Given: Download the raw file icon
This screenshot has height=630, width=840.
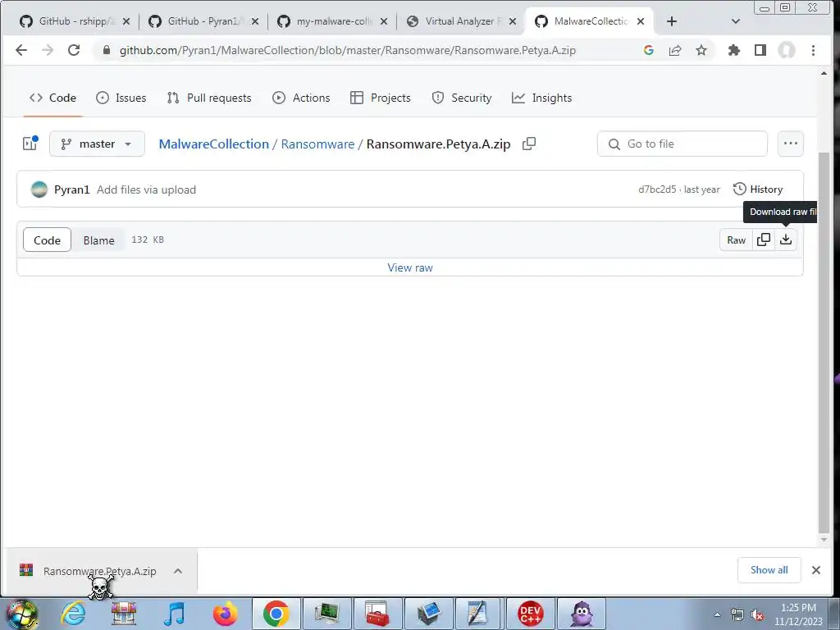Looking at the screenshot, I should pos(785,240).
